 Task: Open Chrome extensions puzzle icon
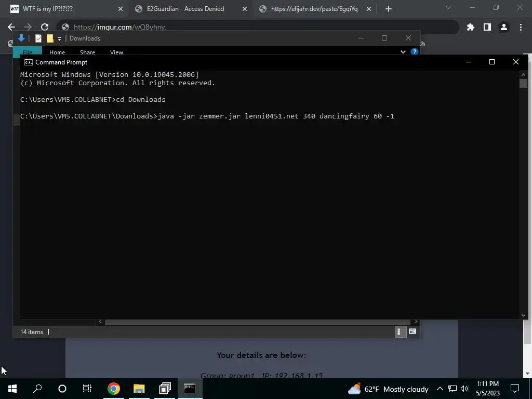[x=471, y=27]
